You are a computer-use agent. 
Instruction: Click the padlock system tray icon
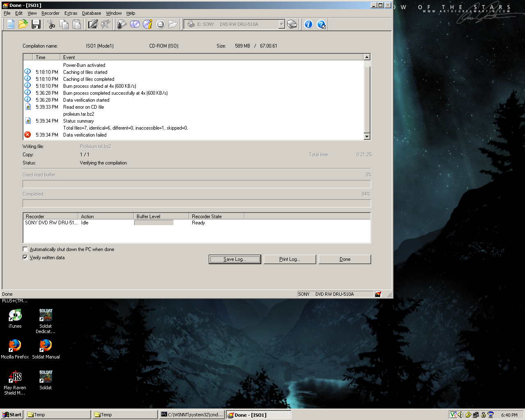tap(483, 415)
